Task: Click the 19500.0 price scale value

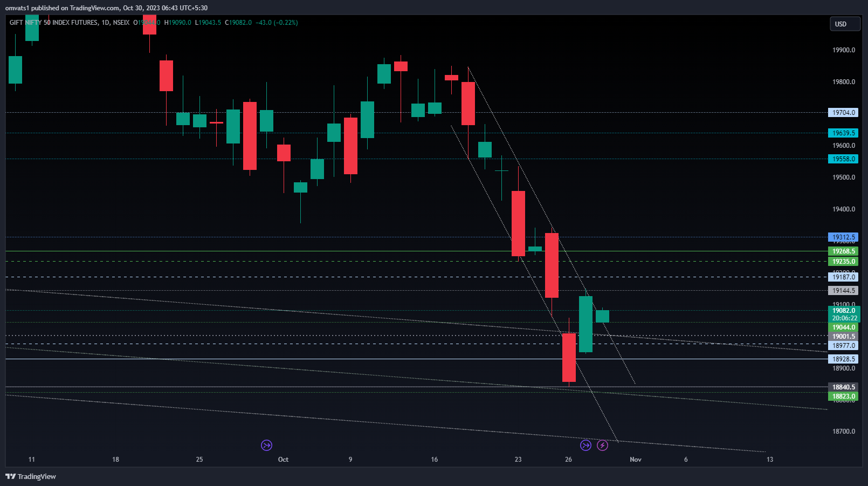Action: tap(844, 177)
